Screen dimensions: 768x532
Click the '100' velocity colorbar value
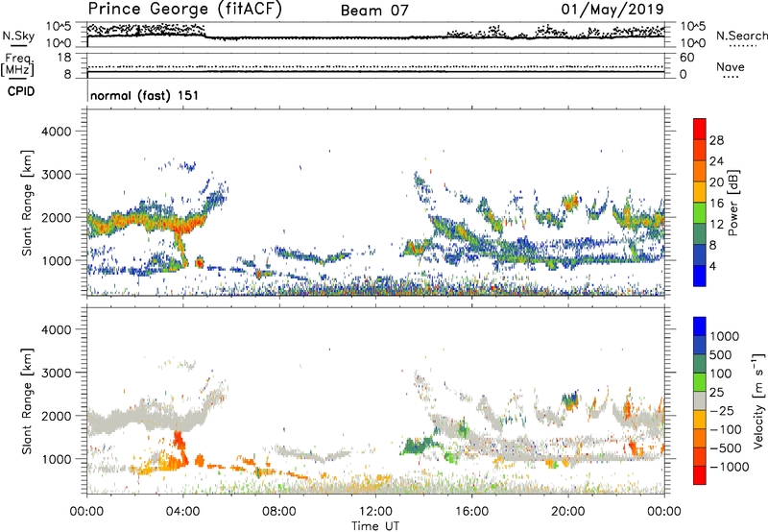coord(720,374)
